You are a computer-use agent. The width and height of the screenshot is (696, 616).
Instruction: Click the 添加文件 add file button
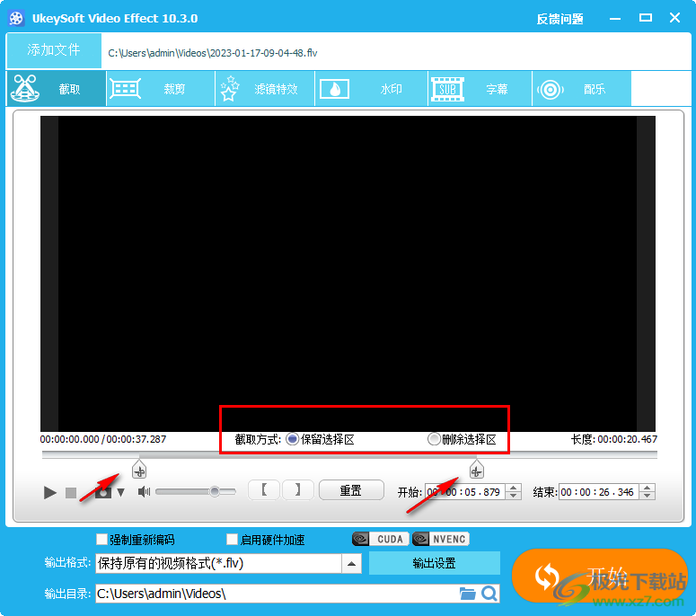(x=54, y=50)
